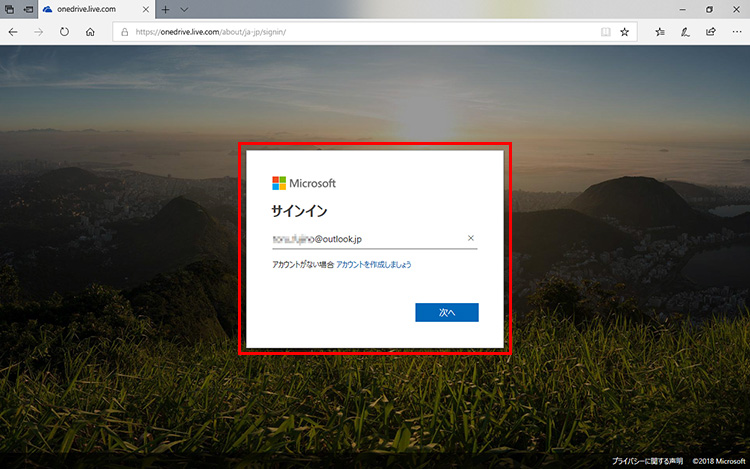Click the Microsoft logo in dialog
Screen dimensions: 750x469
304,183
